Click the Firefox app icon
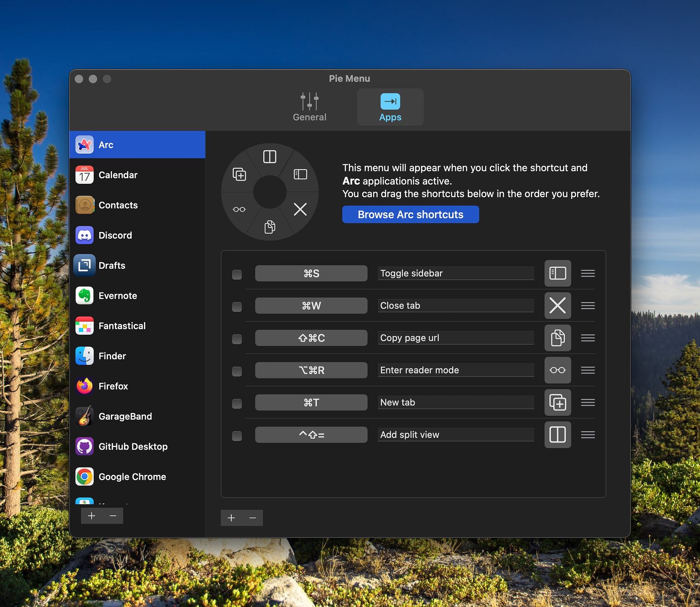The height and width of the screenshot is (607, 700). point(85,386)
